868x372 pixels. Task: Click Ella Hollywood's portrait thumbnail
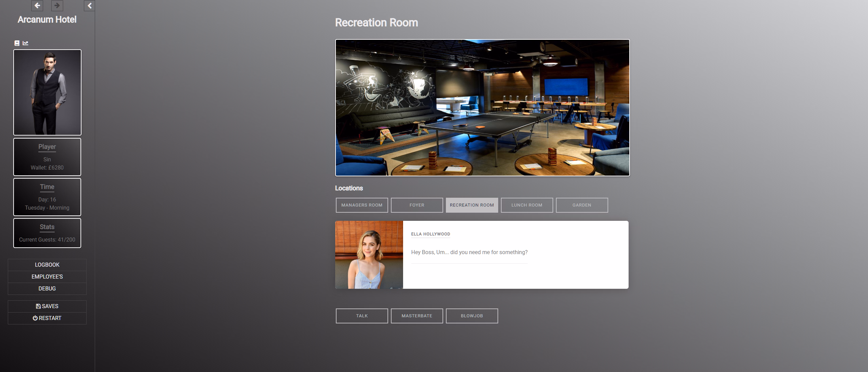[369, 255]
